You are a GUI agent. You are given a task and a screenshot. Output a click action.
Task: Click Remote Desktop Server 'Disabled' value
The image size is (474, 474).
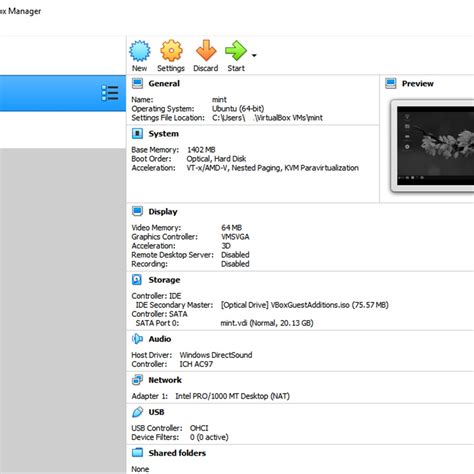pyautogui.click(x=235, y=255)
